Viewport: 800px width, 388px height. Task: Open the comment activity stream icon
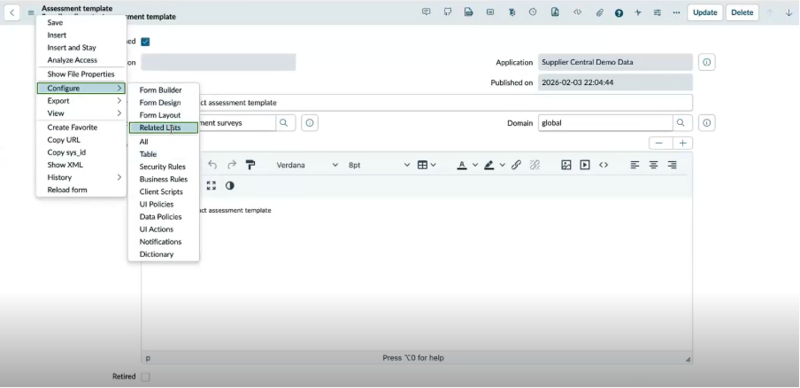[x=426, y=12]
